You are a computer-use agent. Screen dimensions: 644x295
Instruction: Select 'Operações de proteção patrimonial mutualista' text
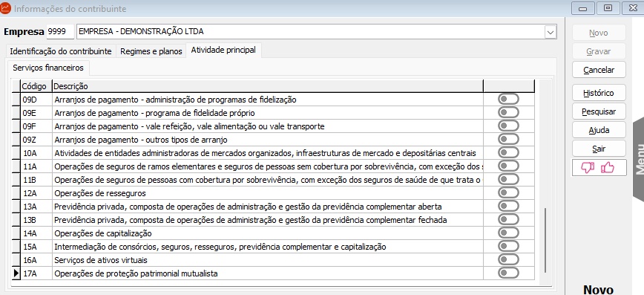pyautogui.click(x=136, y=273)
